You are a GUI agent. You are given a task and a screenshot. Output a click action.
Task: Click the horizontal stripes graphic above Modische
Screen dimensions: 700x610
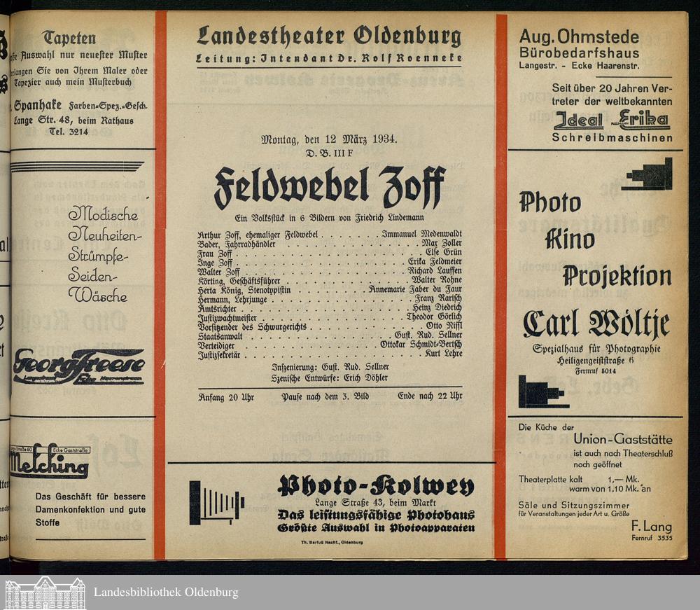point(77,167)
